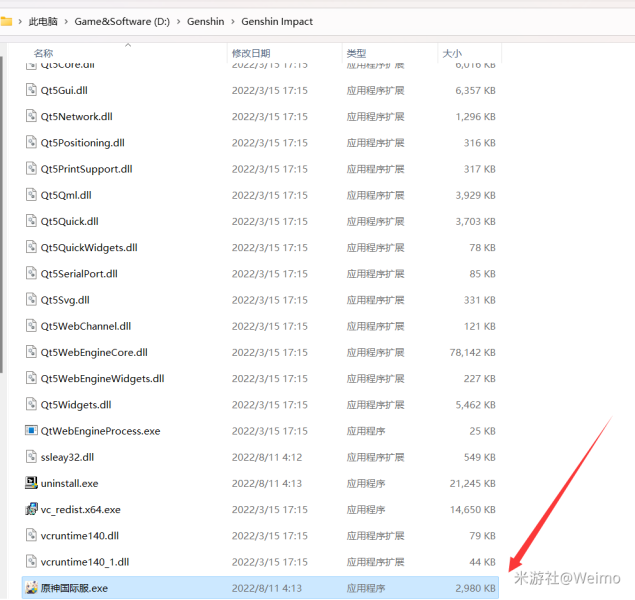Click size value 14,650 KB

pyautogui.click(x=473, y=509)
